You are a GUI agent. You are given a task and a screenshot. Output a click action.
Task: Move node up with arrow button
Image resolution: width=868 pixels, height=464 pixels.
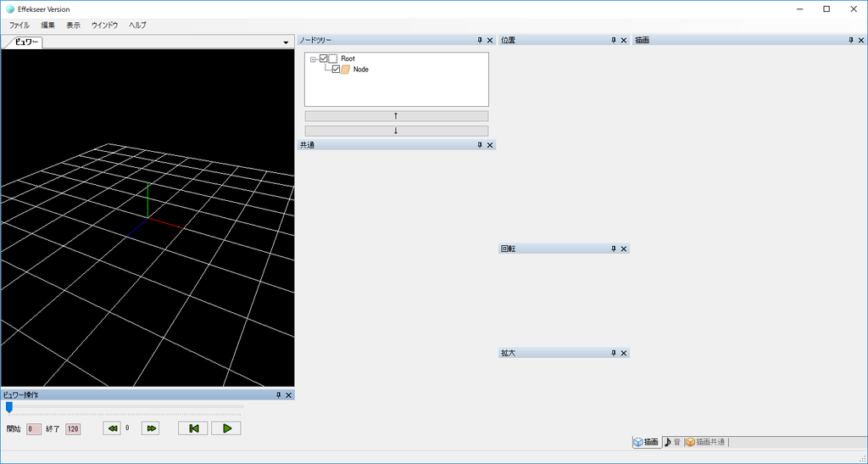coord(397,115)
